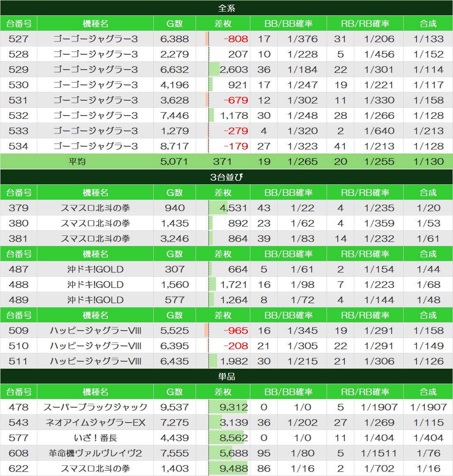
Task: Select machine number 608 cell
Action: click(19, 453)
